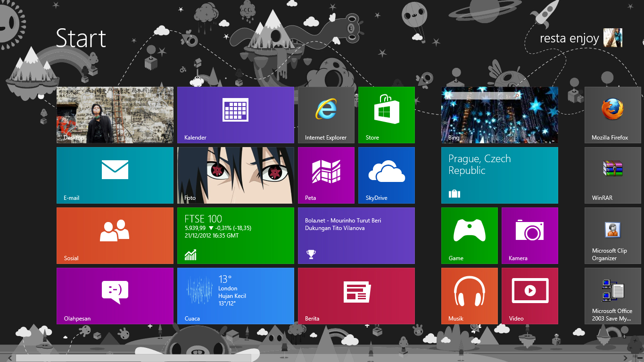Open the Musik tile
The height and width of the screenshot is (362, 644).
[x=470, y=296]
